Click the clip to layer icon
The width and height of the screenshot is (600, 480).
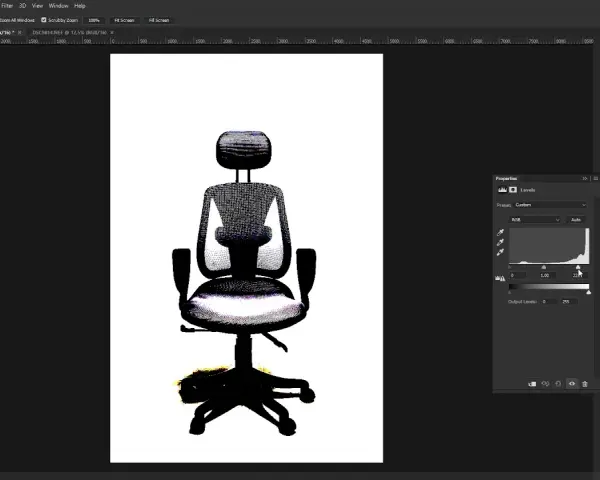pyautogui.click(x=532, y=384)
